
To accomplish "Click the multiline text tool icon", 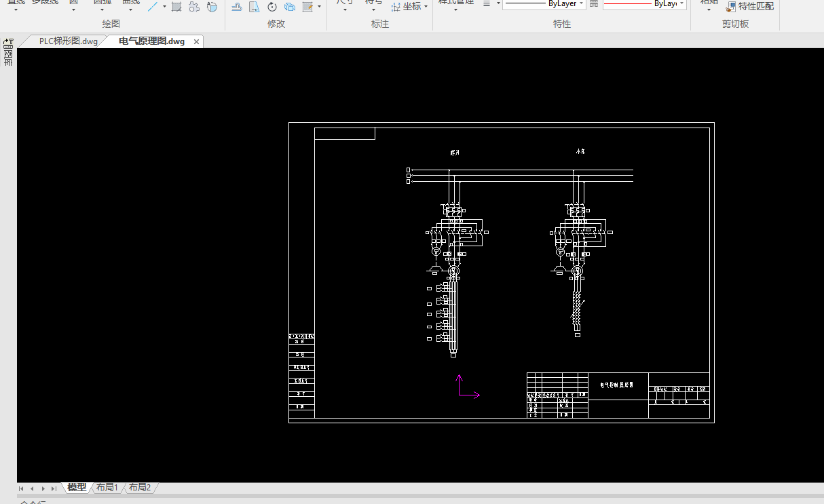I will click(212, 7).
